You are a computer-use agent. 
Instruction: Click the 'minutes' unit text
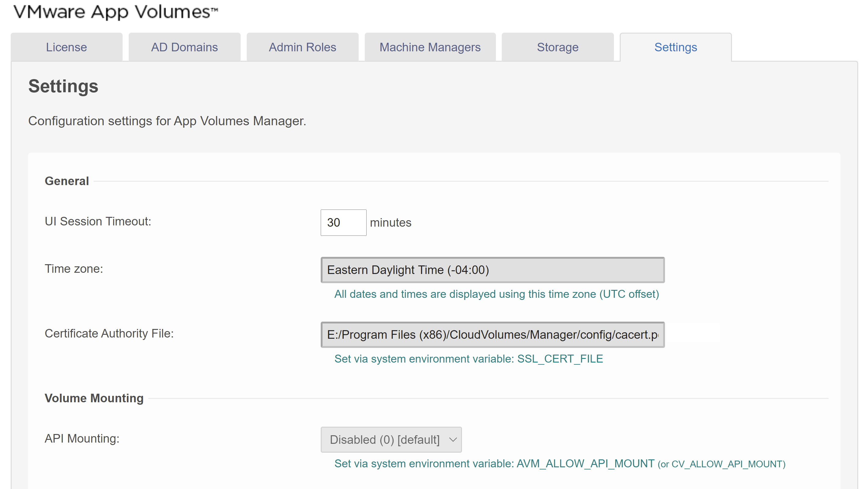point(390,222)
